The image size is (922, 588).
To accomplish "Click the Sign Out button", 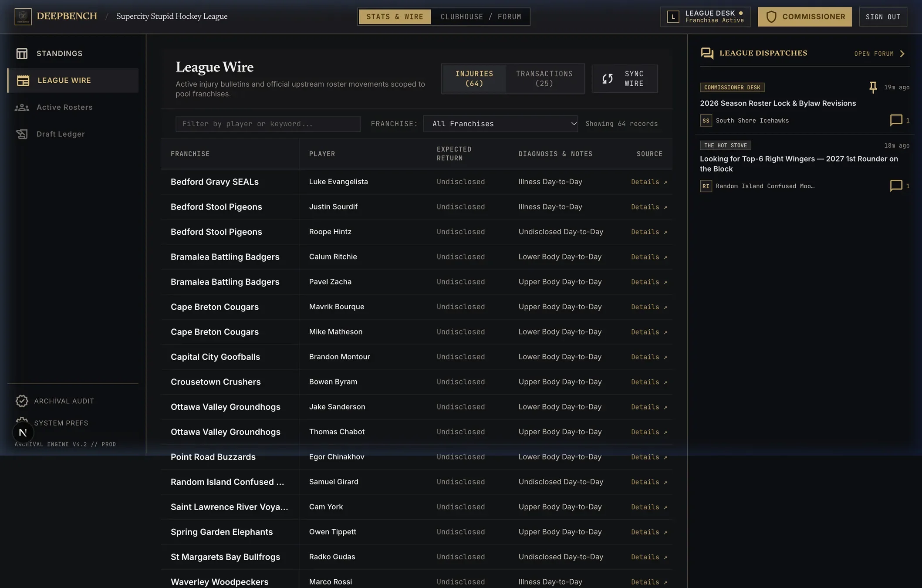I will click(x=883, y=17).
